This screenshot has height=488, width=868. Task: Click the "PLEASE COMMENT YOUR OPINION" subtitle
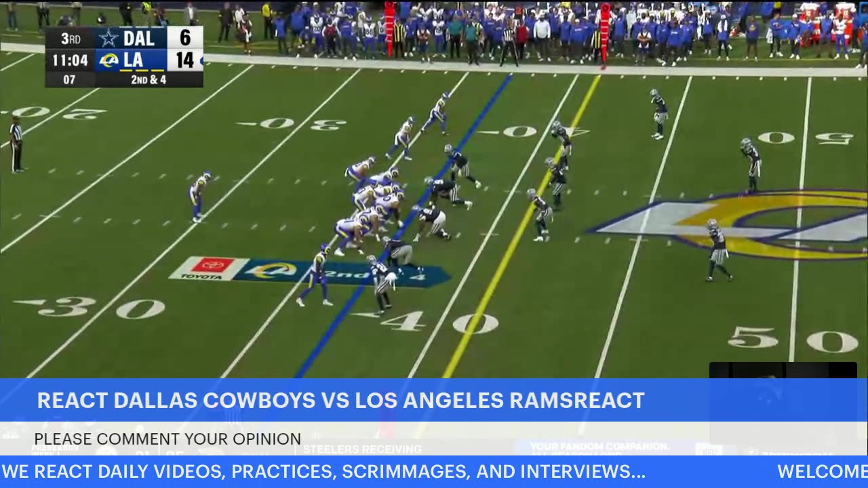click(x=167, y=439)
